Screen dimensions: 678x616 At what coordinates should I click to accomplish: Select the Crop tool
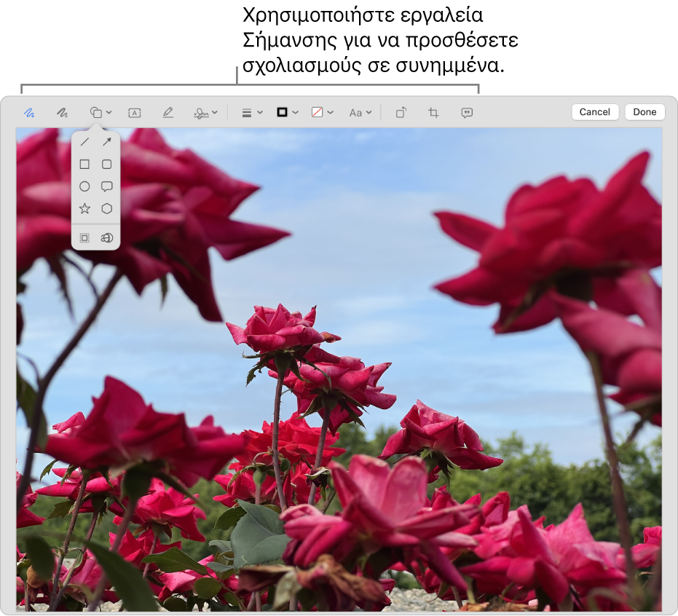(433, 113)
